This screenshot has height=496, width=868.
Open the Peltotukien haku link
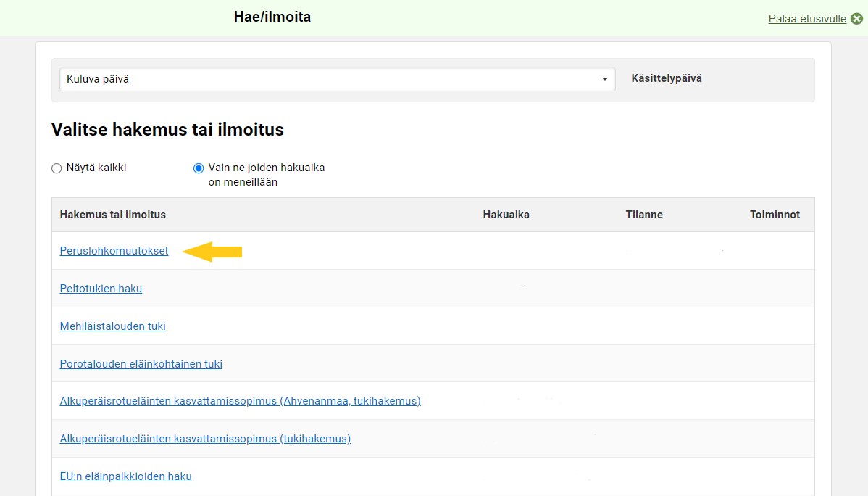101,288
